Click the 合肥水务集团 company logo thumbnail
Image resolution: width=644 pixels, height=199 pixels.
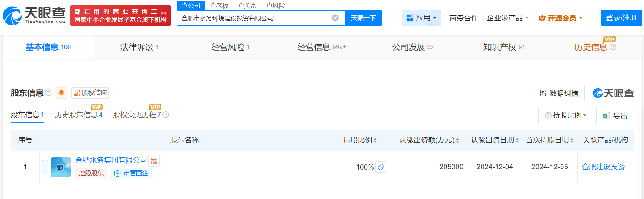click(x=61, y=167)
